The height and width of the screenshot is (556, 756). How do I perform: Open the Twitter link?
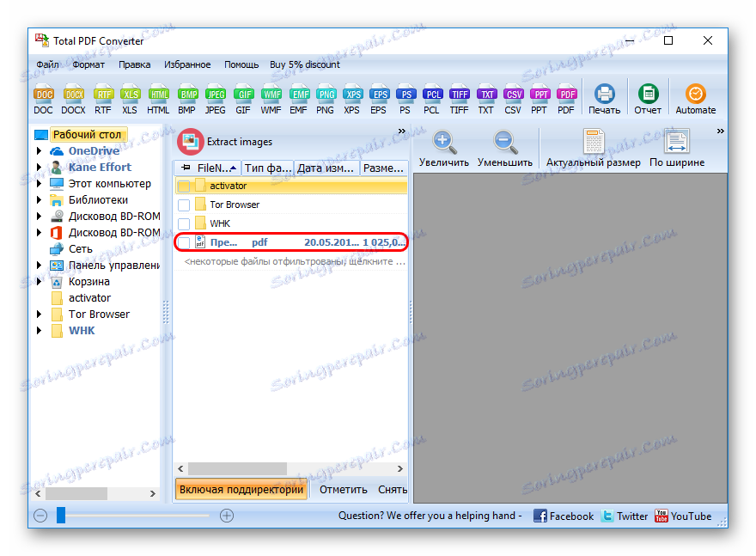click(x=625, y=516)
